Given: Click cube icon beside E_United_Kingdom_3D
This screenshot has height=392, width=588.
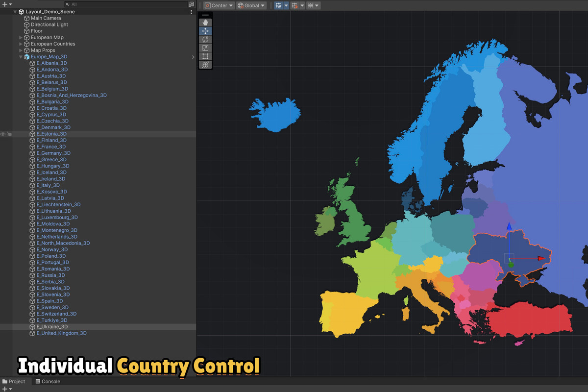Looking at the screenshot, I should point(32,333).
